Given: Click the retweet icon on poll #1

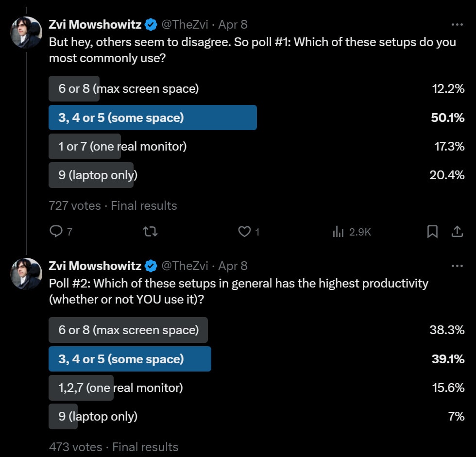Looking at the screenshot, I should 151,232.
